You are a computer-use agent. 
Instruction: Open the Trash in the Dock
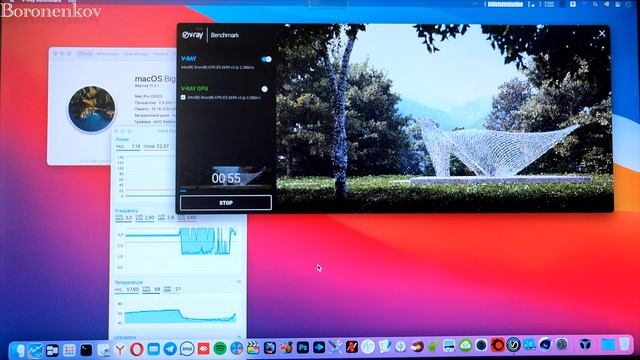pyautogui.click(x=624, y=344)
